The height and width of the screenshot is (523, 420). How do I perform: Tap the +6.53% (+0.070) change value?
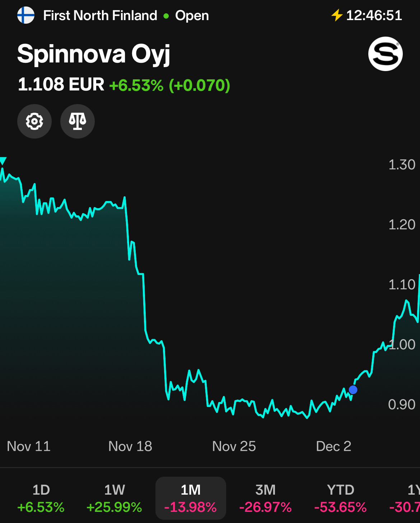coord(169,85)
